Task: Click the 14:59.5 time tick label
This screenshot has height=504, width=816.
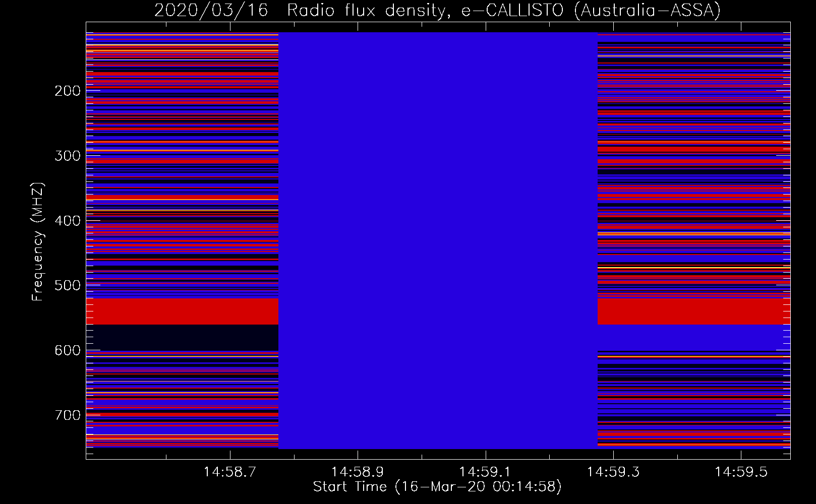Action: [x=741, y=472]
